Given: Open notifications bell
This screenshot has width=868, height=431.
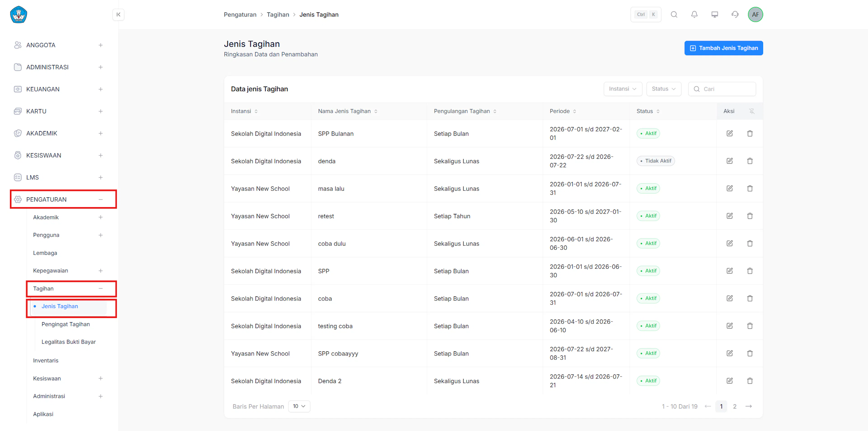Looking at the screenshot, I should (694, 14).
